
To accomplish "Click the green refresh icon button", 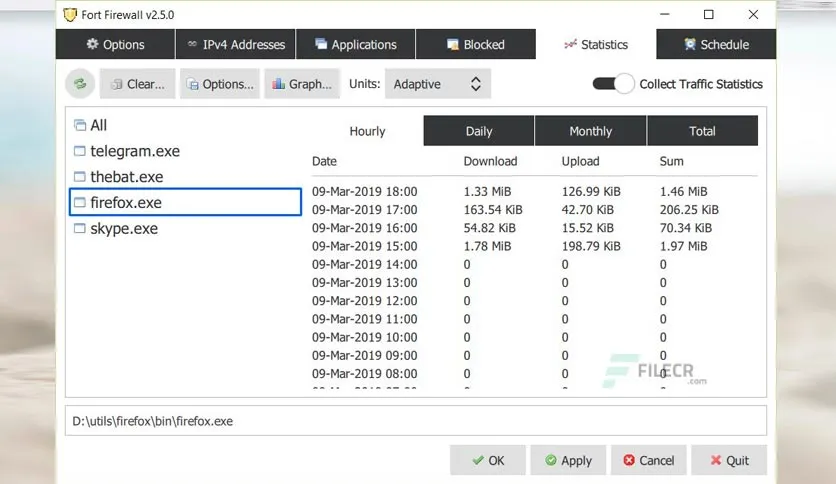I will click(x=80, y=84).
